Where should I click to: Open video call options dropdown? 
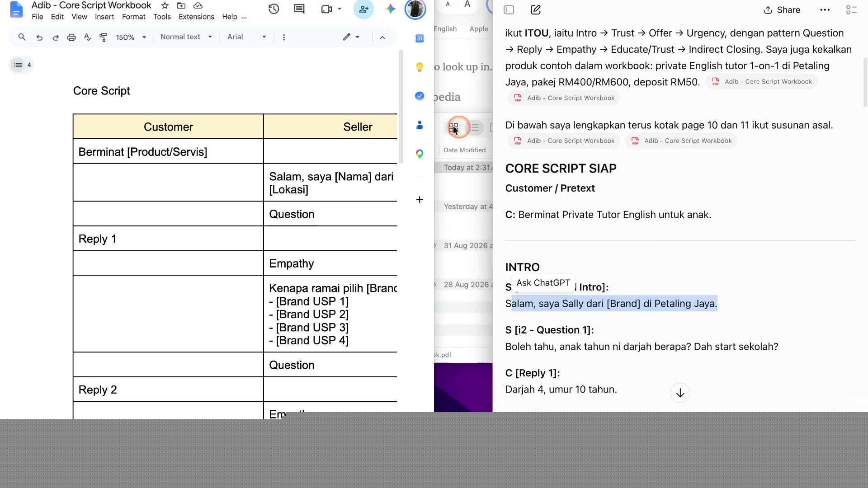click(x=340, y=9)
